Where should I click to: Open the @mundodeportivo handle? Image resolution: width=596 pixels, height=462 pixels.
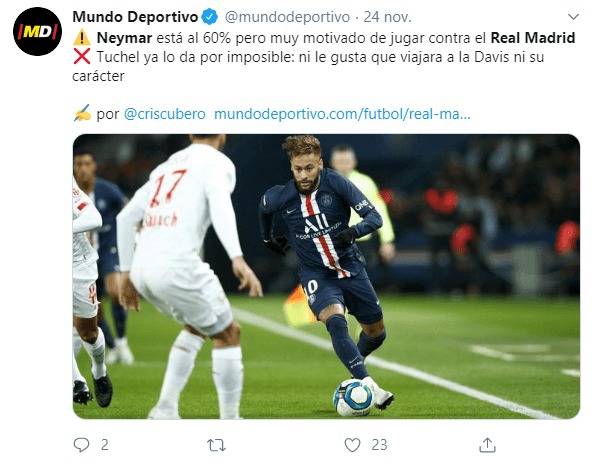pos(287,17)
